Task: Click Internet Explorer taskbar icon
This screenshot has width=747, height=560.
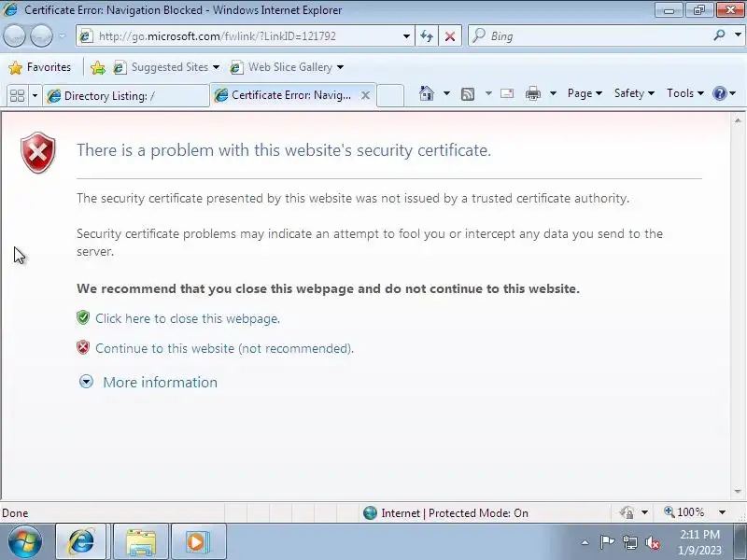Action: (x=81, y=541)
